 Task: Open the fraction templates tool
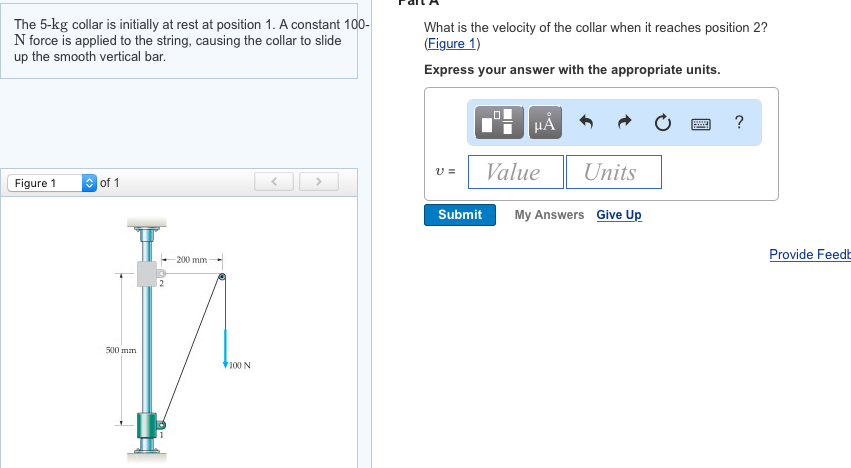(x=502, y=123)
